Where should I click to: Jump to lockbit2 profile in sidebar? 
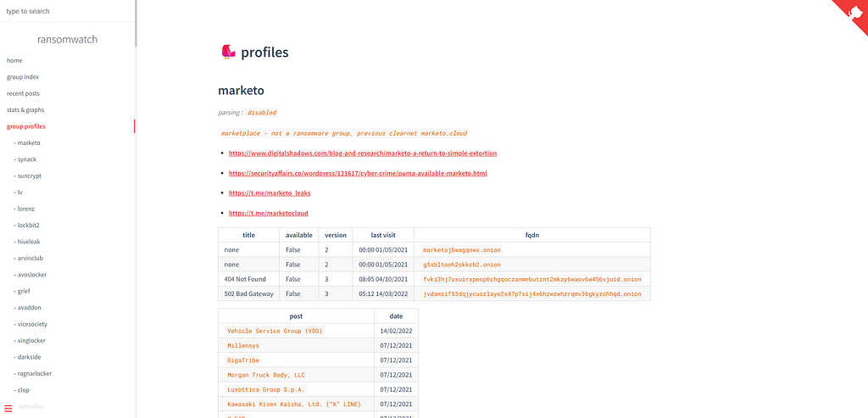coord(26,226)
